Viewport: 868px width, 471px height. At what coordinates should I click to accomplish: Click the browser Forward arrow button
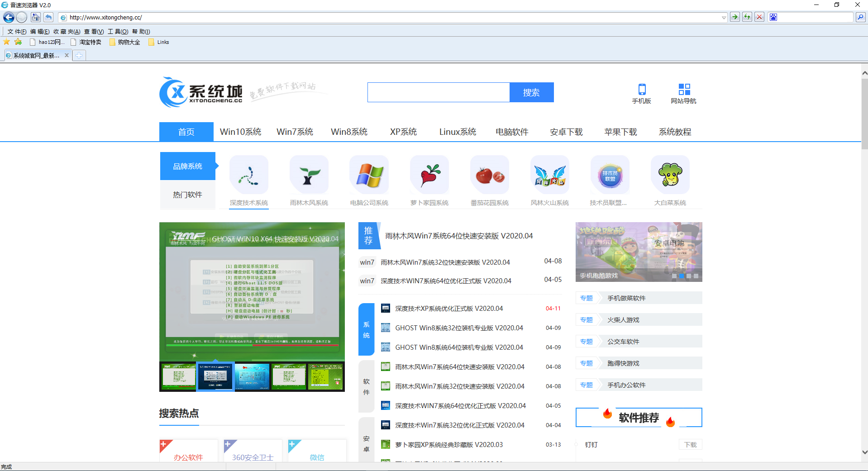pos(21,17)
